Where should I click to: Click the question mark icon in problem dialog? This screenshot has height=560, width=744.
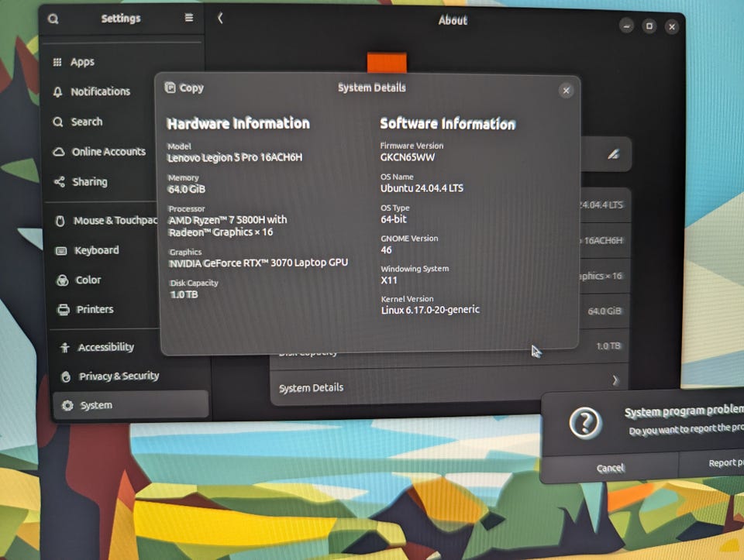585,422
